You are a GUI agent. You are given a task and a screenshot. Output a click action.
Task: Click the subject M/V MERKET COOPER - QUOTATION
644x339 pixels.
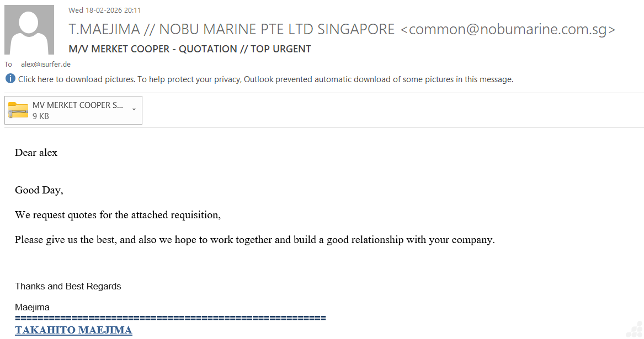point(190,49)
